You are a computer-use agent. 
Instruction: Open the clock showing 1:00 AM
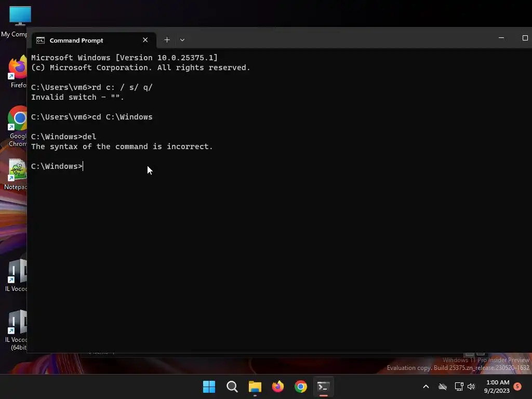point(497,387)
